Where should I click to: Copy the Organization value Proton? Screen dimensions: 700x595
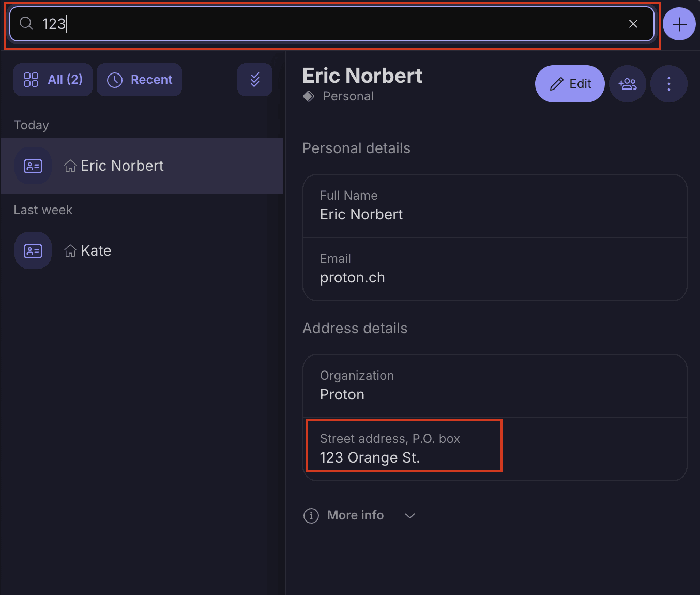[342, 395]
